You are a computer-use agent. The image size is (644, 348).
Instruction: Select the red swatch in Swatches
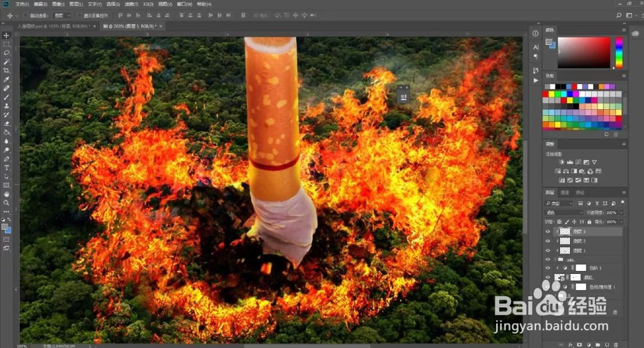click(x=546, y=94)
